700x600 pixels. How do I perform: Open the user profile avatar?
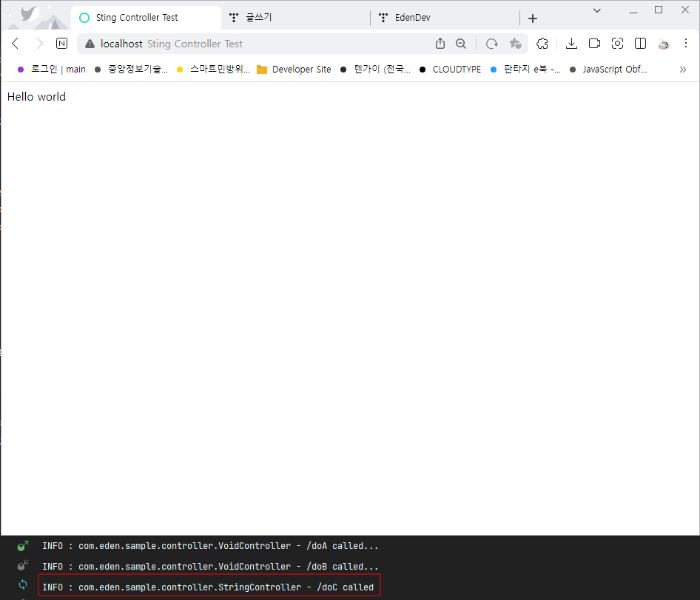click(664, 44)
